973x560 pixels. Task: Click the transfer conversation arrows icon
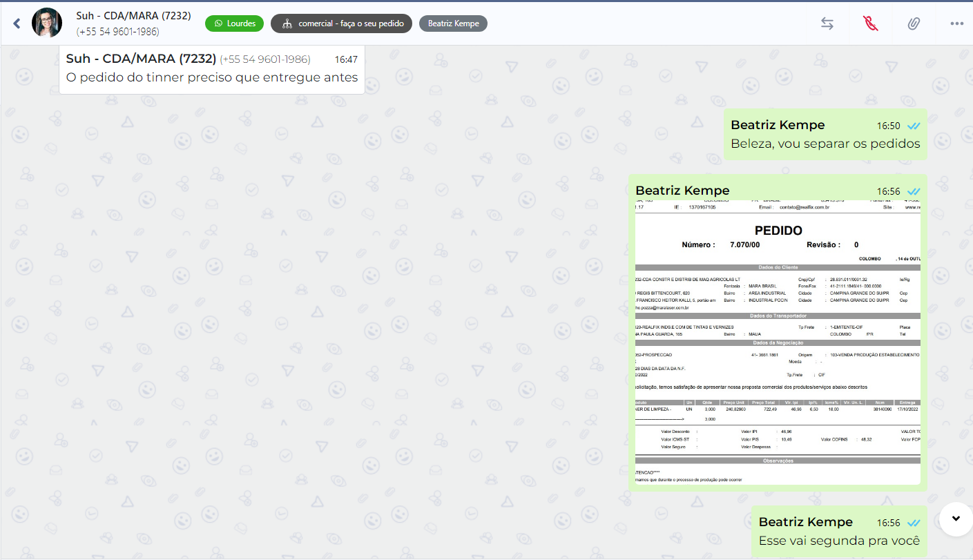point(827,23)
